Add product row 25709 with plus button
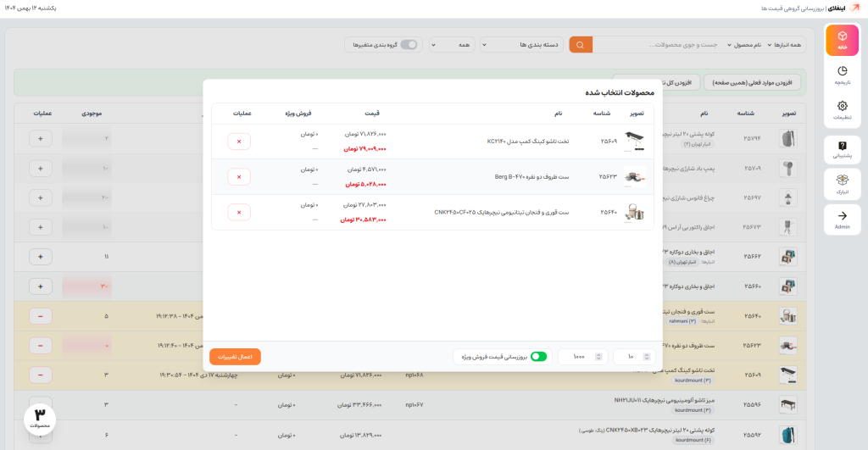868x450 pixels. (x=41, y=169)
